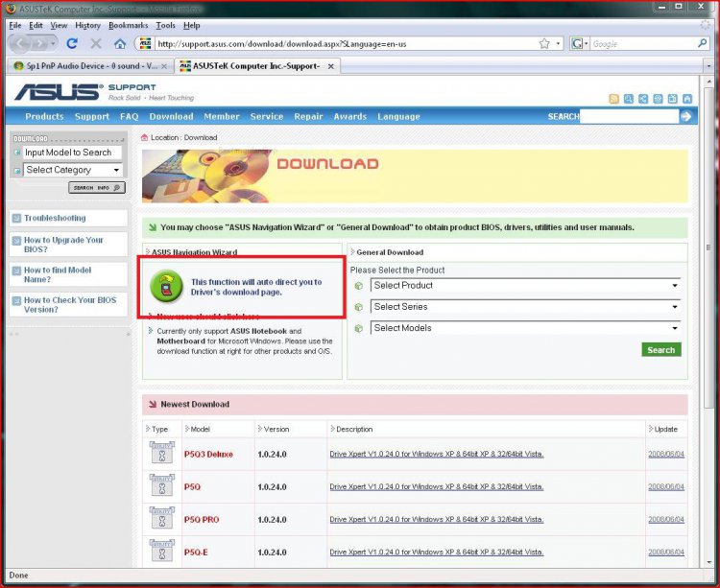Open the RSS feed icon on ASUS header
Screen dimensions: 720x588
[x=614, y=99]
